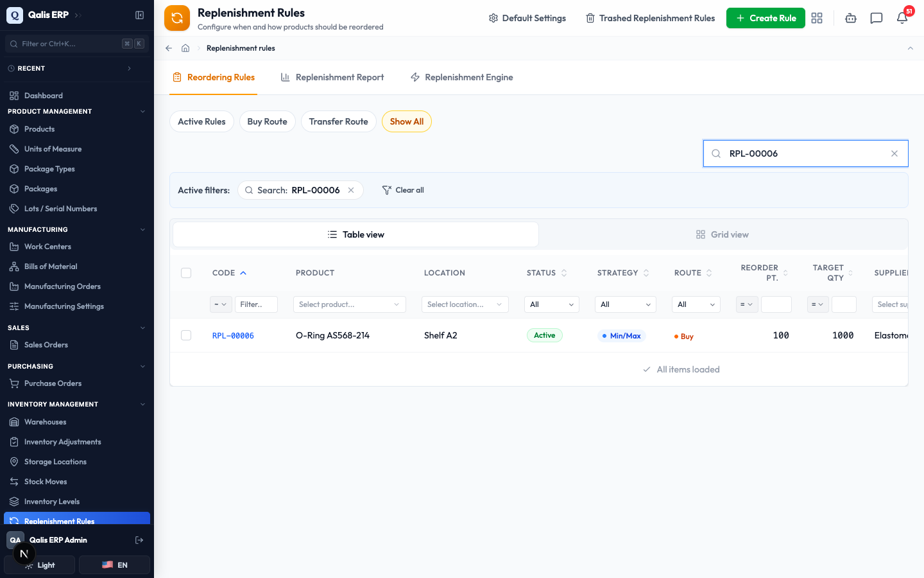Open the apps grid icon in header
Screen dimensions: 924x578
[x=817, y=18]
